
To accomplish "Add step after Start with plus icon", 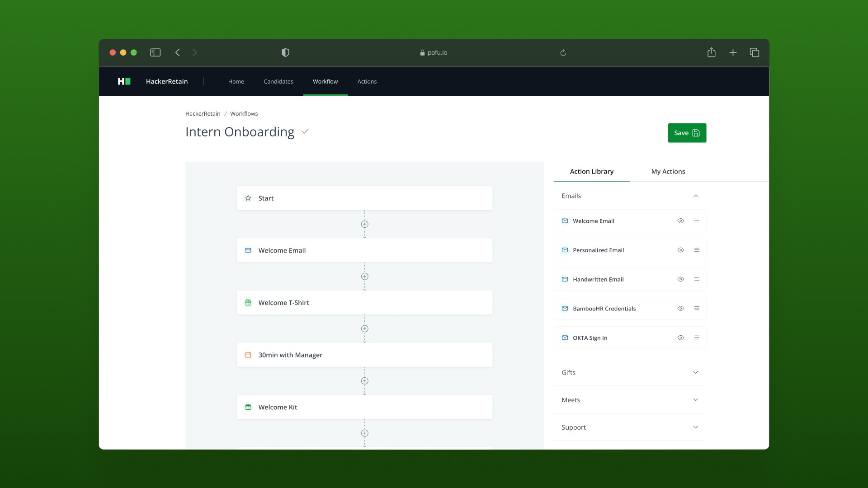I will (365, 224).
